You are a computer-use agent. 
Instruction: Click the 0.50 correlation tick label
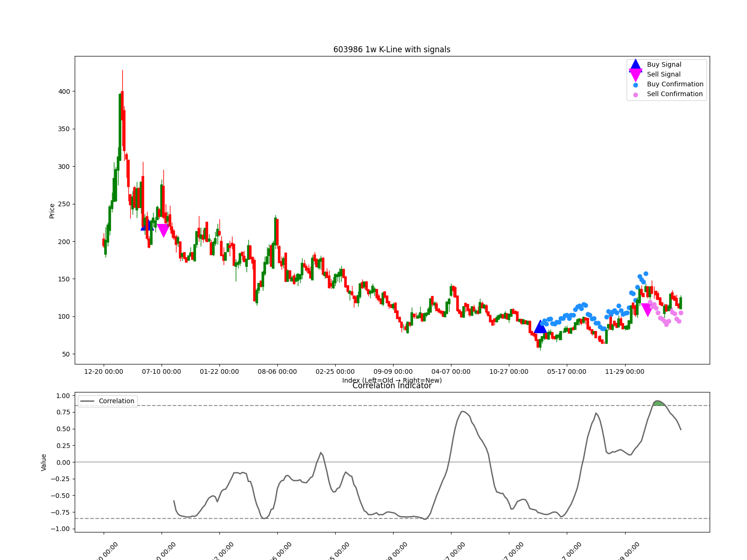click(x=63, y=429)
